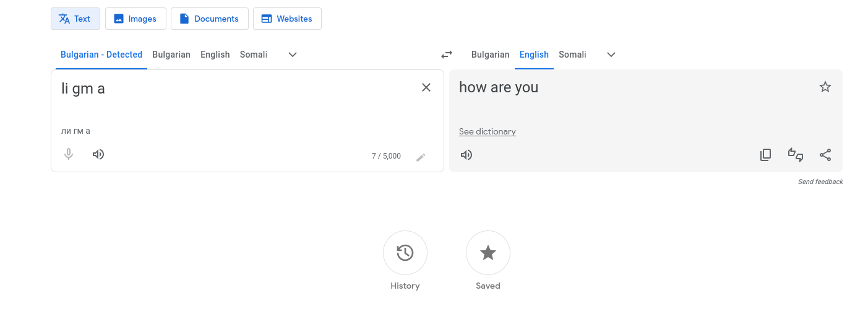Save translation with the star icon
This screenshot has width=868, height=311.
pos(825,87)
